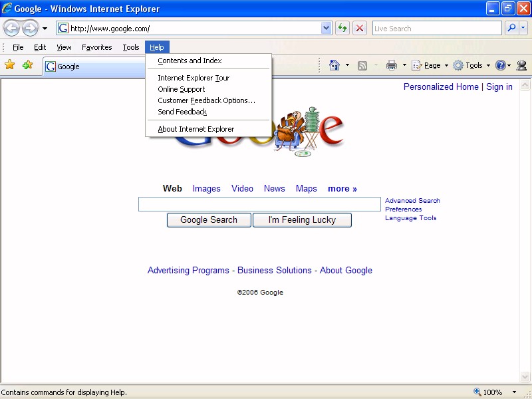Screen dimensions: 532x399
Task: Expand the address bar history dropdown
Action: click(326, 28)
